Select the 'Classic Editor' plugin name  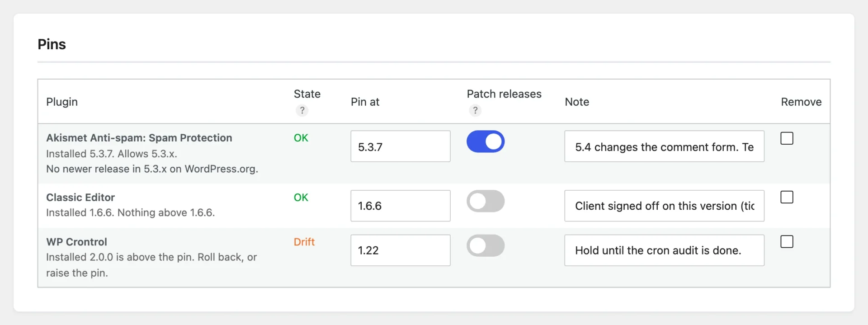pos(80,198)
